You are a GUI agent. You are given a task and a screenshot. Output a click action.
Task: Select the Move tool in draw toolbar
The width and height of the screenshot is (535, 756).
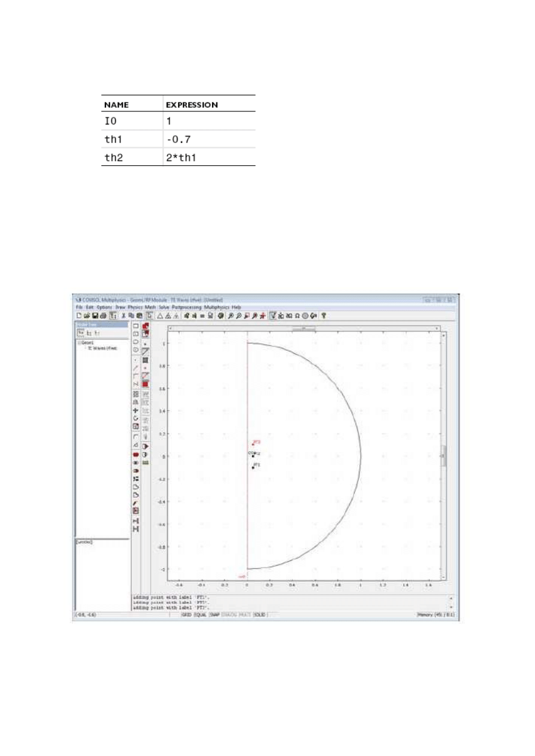click(136, 410)
